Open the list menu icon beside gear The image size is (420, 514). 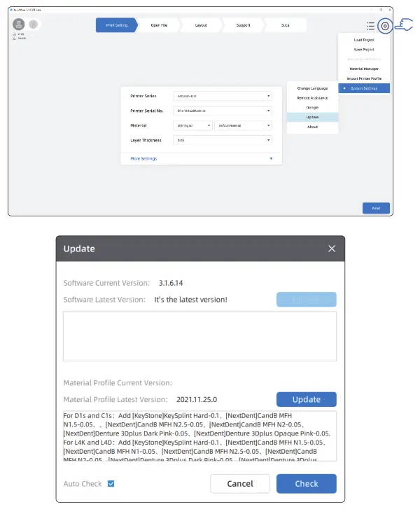click(x=370, y=26)
